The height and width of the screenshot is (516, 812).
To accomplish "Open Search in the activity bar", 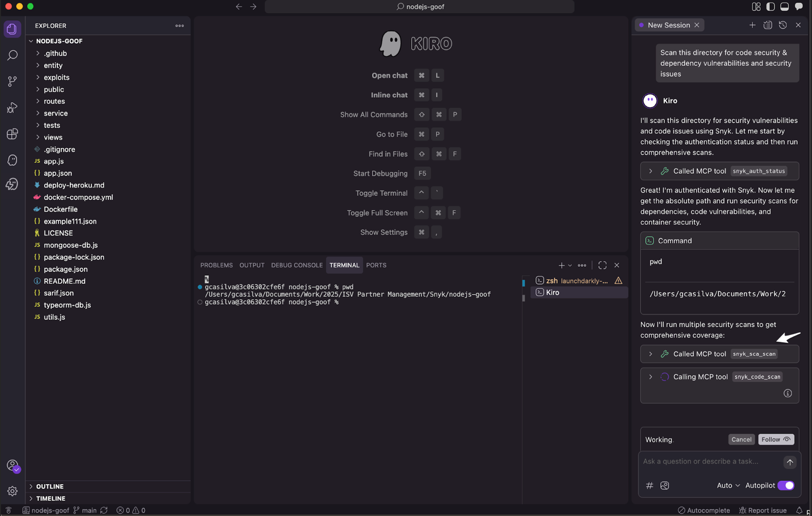I will 12,55.
